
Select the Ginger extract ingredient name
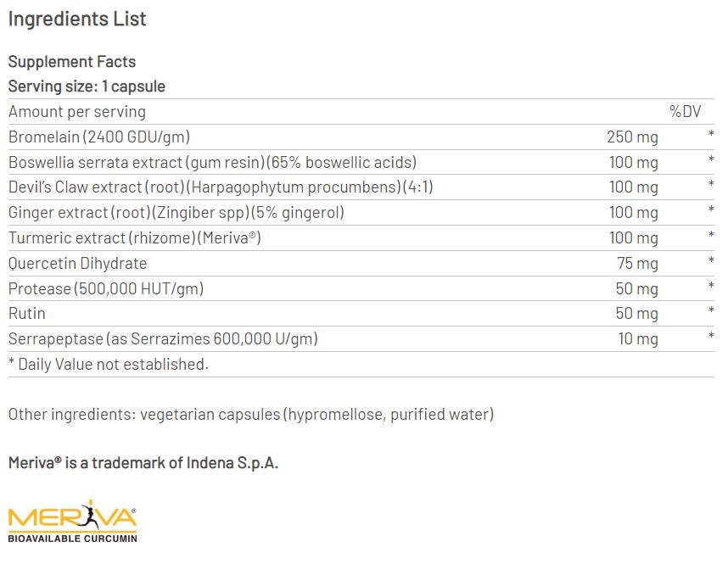(176, 212)
